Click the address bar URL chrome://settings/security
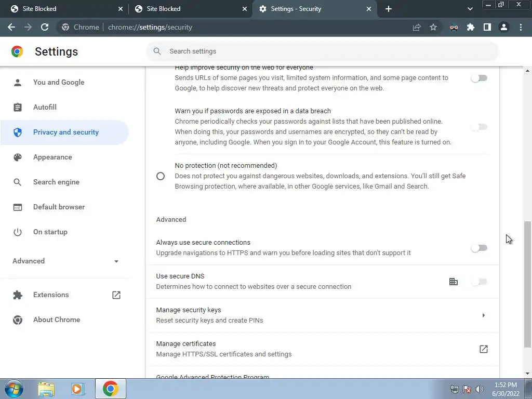Viewport: 532px width, 399px height. coord(150,27)
